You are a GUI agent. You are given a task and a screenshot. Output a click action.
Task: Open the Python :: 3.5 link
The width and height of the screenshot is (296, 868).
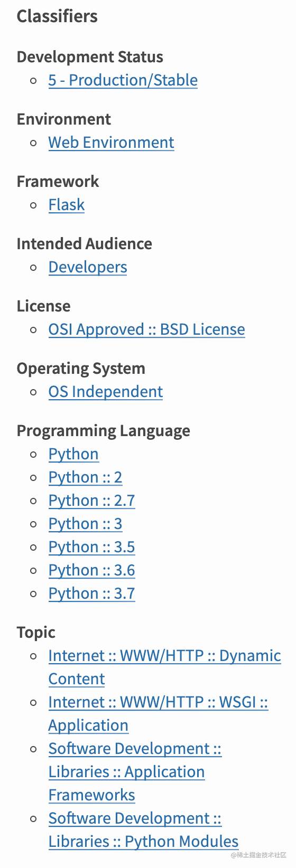[92, 547]
